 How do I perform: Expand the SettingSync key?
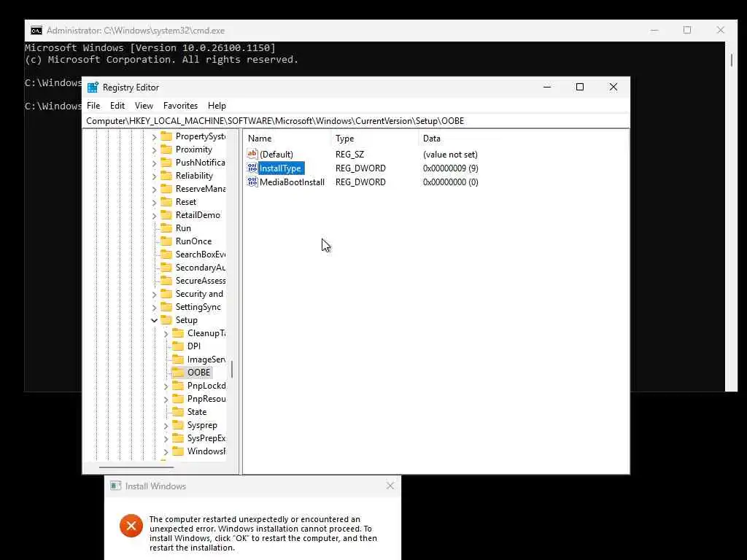pos(154,308)
